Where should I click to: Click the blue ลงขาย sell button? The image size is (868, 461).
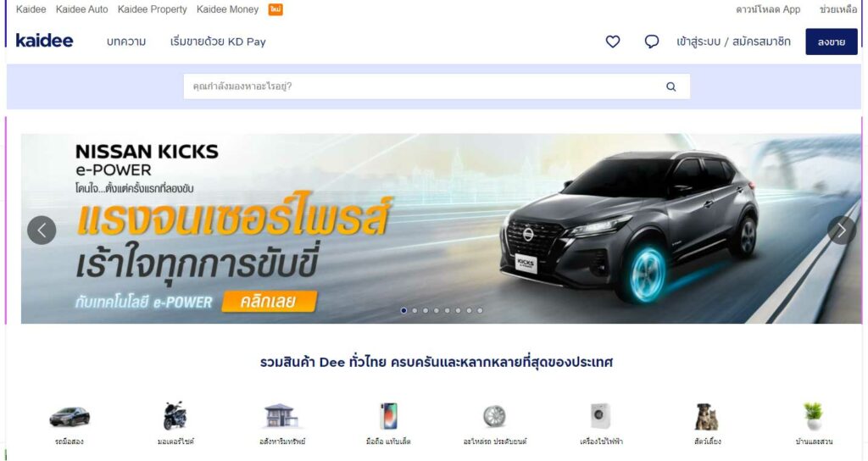[831, 42]
